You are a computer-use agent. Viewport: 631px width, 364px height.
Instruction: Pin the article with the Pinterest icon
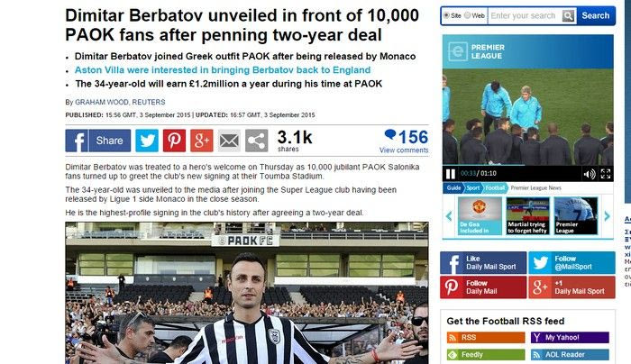174,141
